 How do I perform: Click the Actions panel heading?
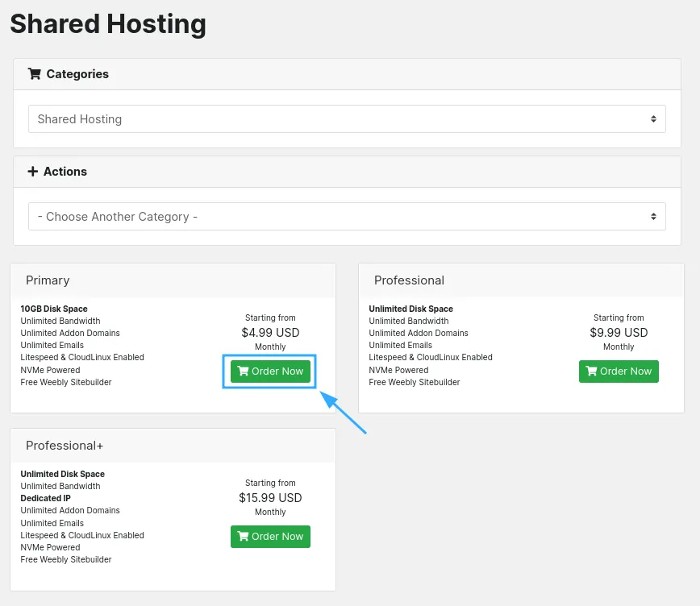point(65,172)
